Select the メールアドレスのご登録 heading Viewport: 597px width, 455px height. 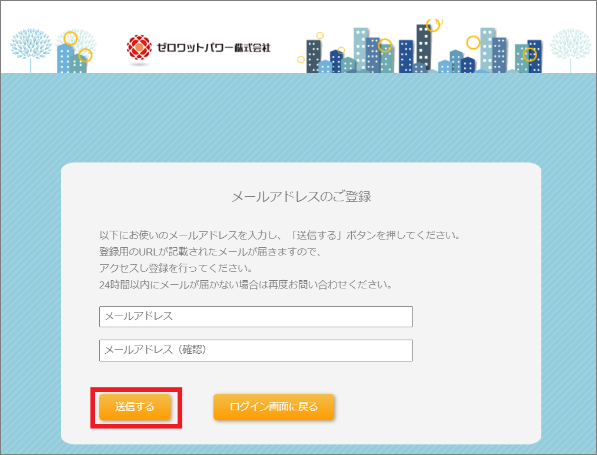301,196
